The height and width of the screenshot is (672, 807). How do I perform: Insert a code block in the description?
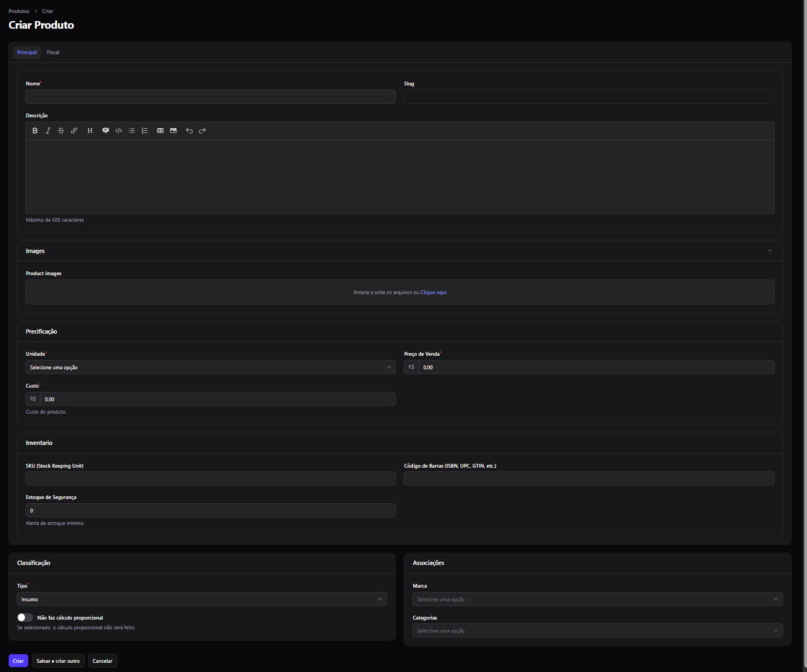[118, 131]
